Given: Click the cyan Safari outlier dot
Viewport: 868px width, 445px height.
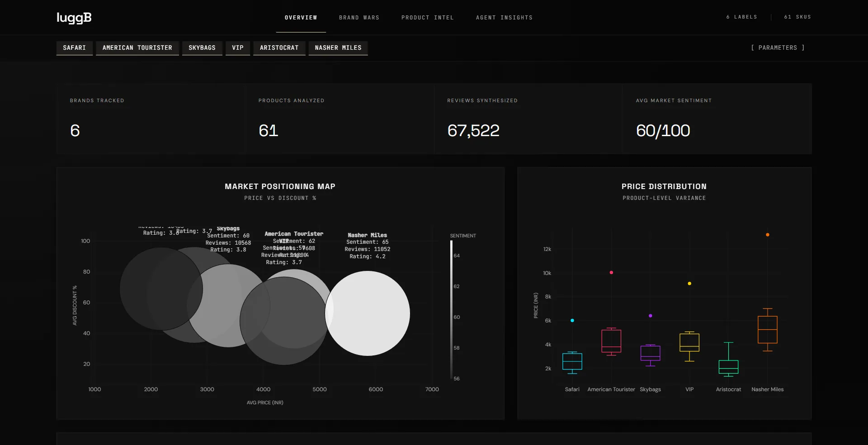Looking at the screenshot, I should [x=572, y=321].
